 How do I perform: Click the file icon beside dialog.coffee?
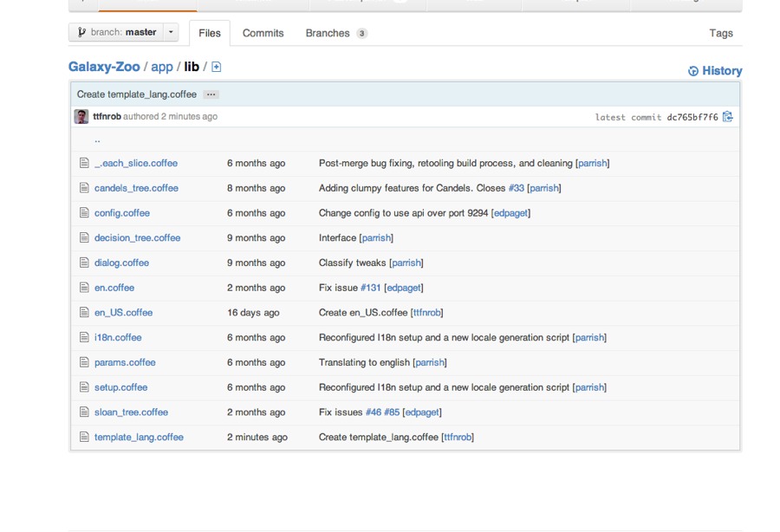click(x=84, y=263)
